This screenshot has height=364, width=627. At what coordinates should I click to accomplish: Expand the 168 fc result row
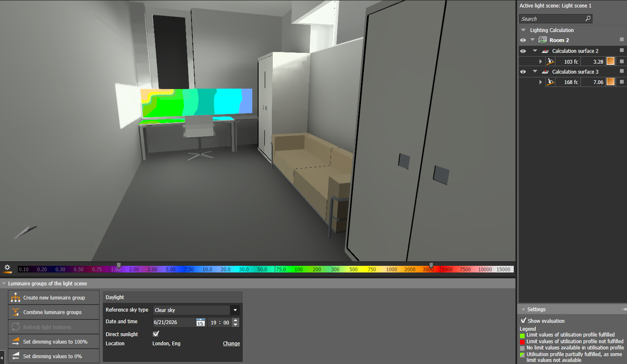tap(540, 82)
